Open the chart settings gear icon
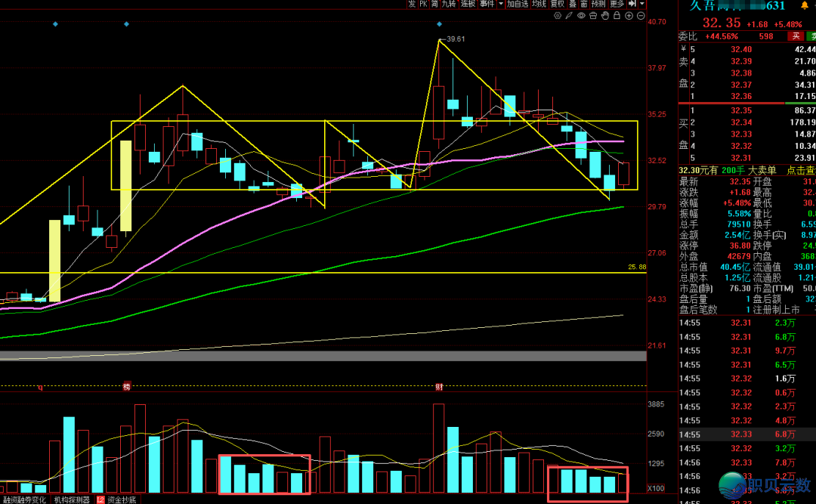Viewport: 816px width, 504px height. point(558,16)
